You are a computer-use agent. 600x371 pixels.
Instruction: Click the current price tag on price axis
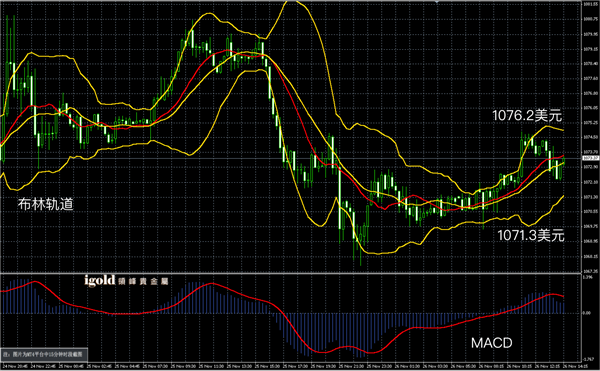point(591,158)
